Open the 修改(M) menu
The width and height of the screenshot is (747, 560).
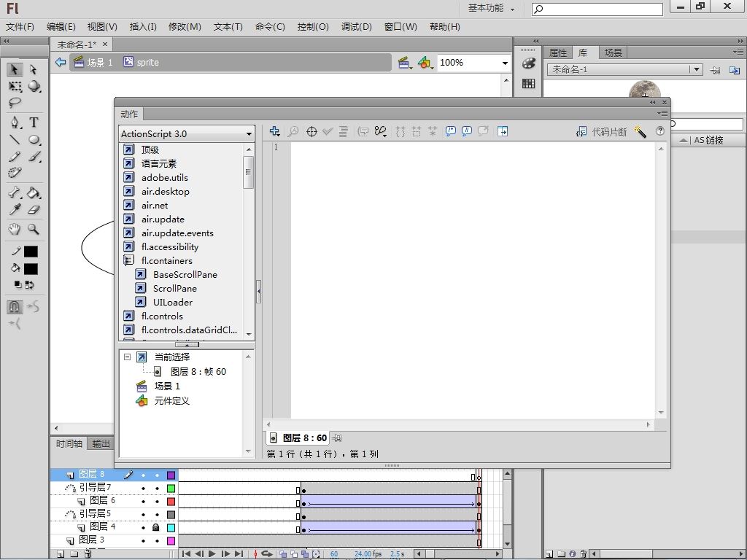pos(185,27)
